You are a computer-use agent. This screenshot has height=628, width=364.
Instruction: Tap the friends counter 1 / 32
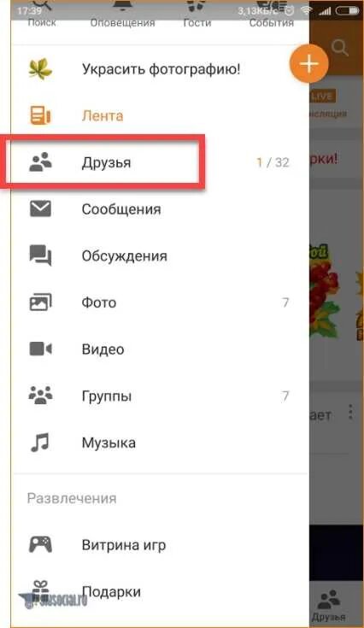273,162
